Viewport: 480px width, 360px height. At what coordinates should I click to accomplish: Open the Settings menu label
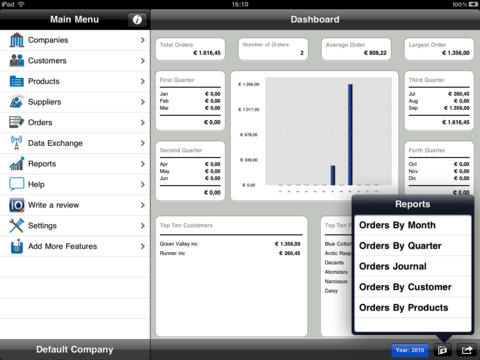coord(42,226)
